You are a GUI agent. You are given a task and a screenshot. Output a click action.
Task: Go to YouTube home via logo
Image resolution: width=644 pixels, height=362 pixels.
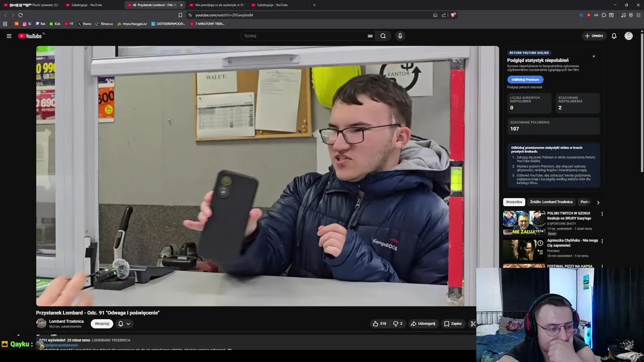click(31, 36)
